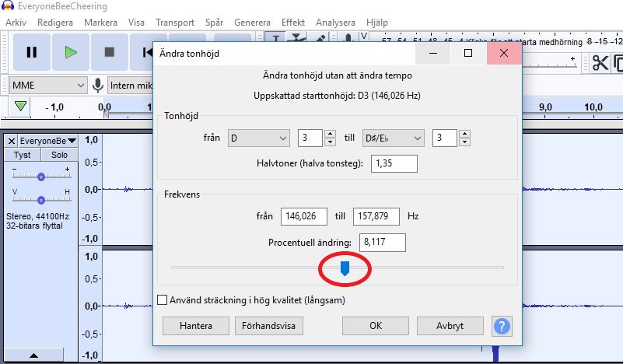Decrease the 'till' octave with down spinner
Screen dimensions: 623x364
[x=464, y=142]
